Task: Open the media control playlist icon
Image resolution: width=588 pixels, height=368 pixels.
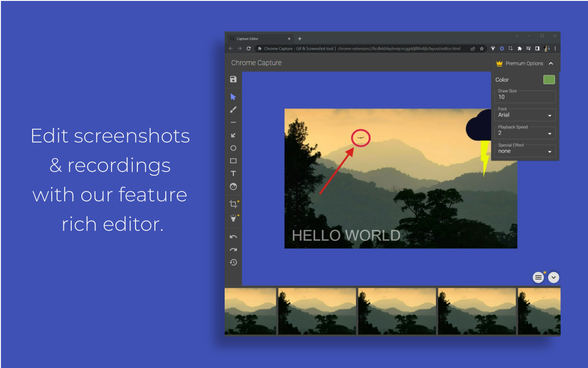Action: pyautogui.click(x=528, y=48)
